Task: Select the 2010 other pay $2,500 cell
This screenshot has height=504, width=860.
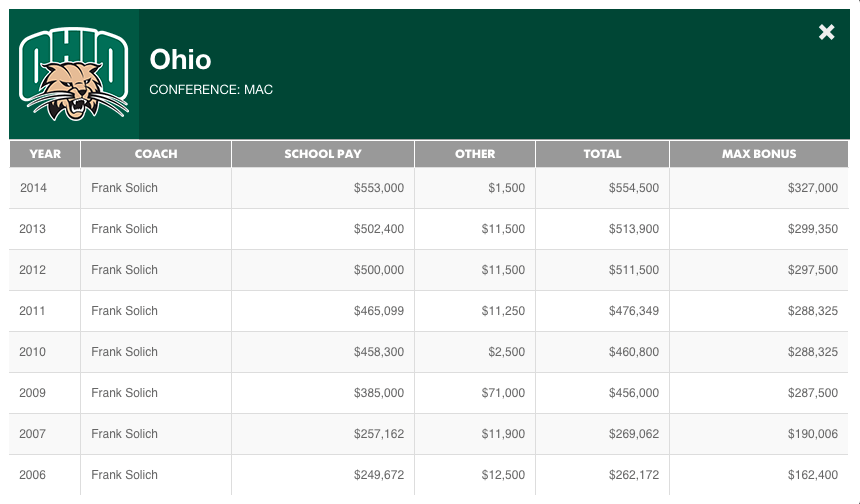Action: pos(475,352)
